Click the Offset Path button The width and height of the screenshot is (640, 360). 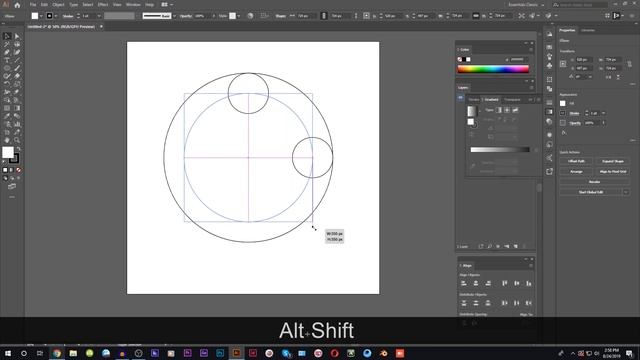point(576,161)
